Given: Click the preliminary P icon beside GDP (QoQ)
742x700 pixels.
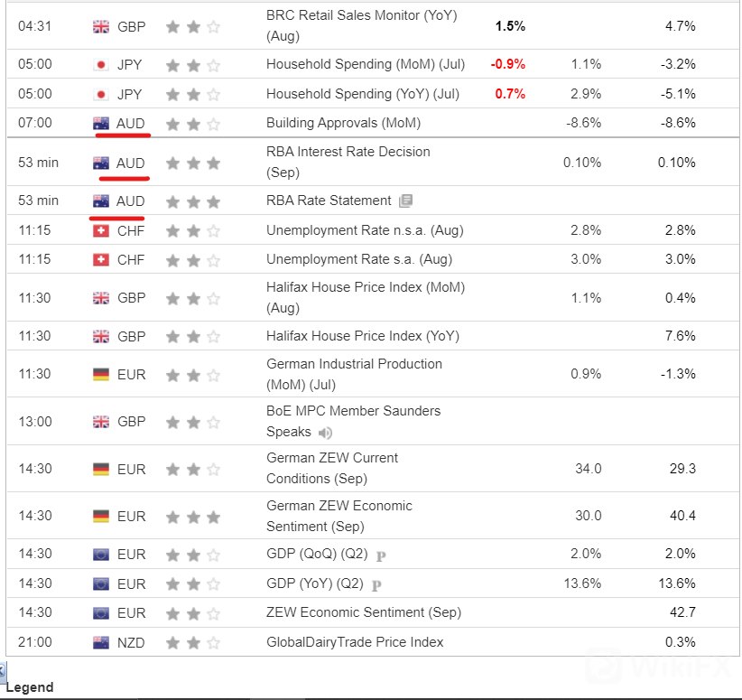Looking at the screenshot, I should (x=380, y=555).
